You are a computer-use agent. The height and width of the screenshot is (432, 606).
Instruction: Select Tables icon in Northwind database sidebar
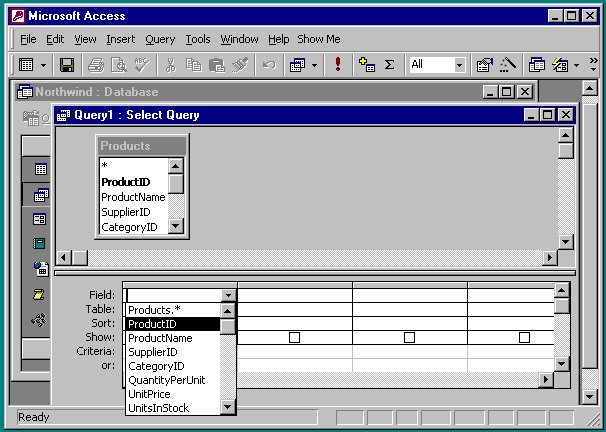pos(41,169)
